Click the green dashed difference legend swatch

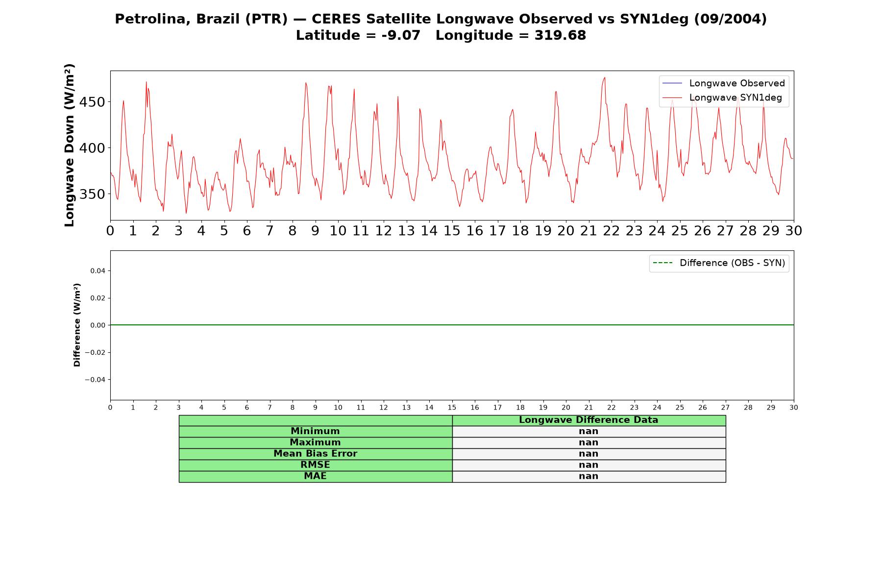tap(662, 263)
